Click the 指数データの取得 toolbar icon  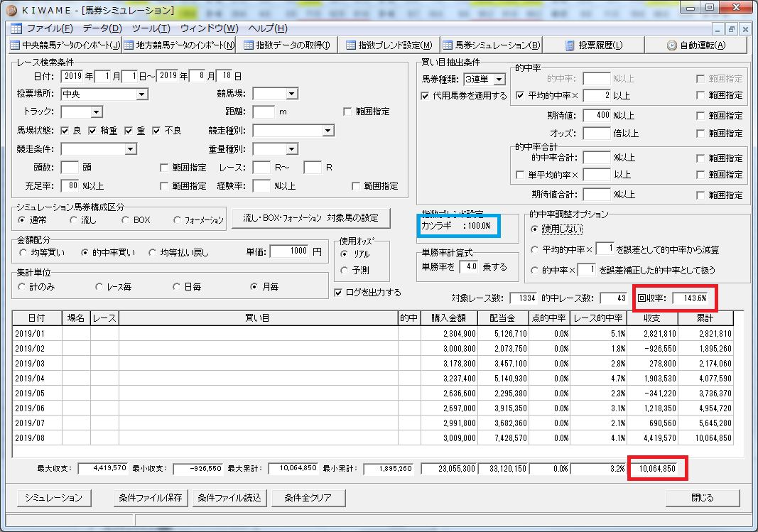coord(249,45)
